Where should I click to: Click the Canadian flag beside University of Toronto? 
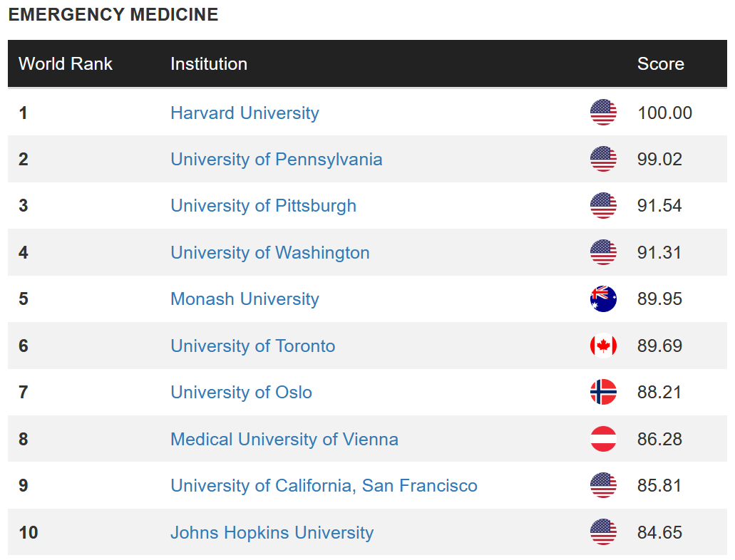point(603,346)
